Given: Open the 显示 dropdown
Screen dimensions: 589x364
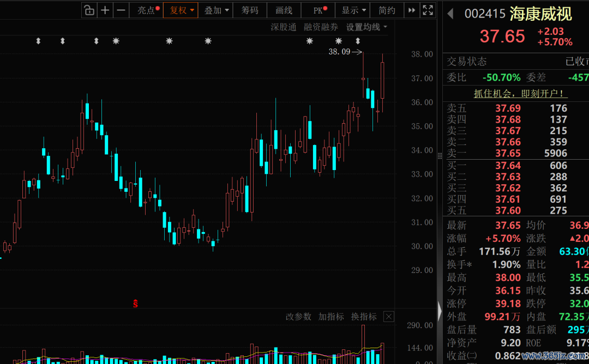Looking at the screenshot, I should pos(353,10).
